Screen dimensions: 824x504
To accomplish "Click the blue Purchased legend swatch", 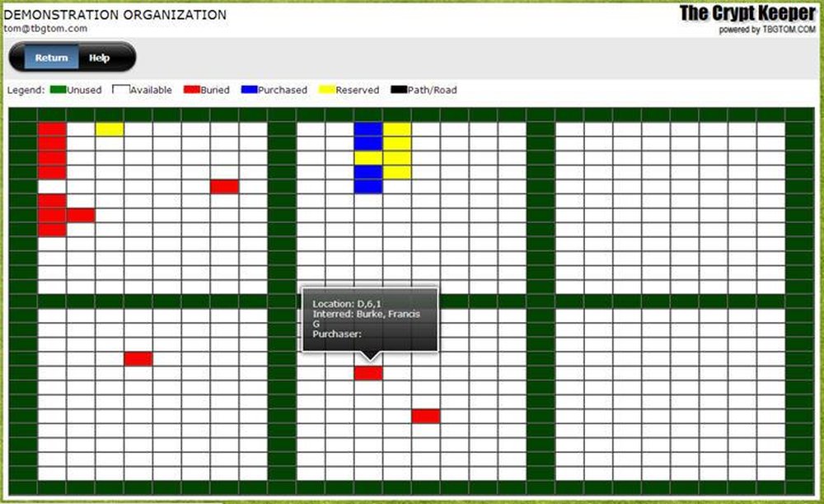I will tap(249, 89).
